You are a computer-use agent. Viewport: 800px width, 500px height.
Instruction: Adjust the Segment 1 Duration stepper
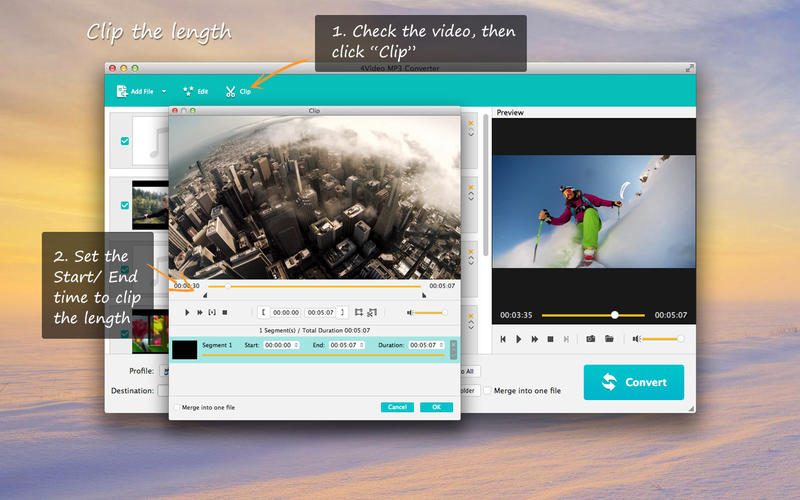(441, 345)
